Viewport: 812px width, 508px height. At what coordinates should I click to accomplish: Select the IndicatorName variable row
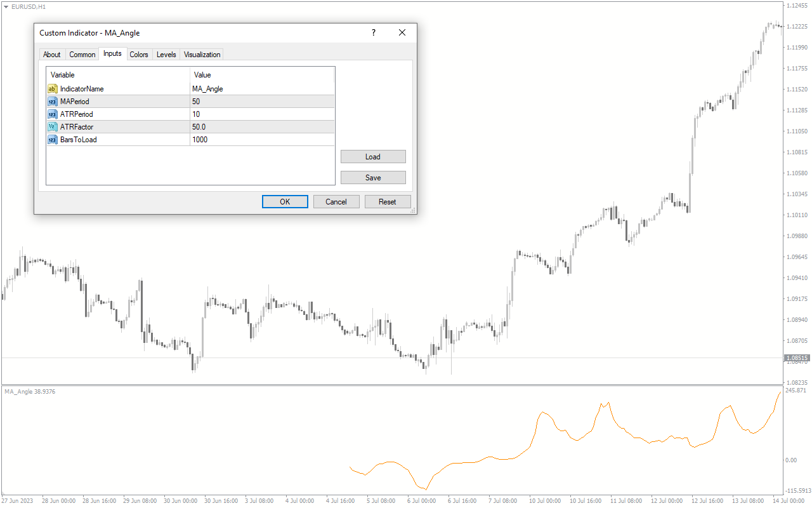tap(190, 89)
